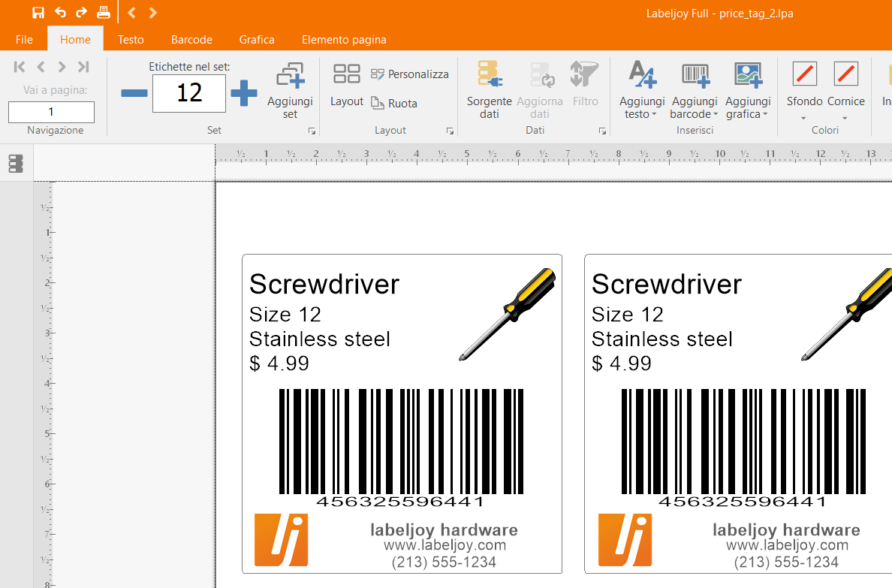Select labeljoy hardware text on first label
The height and width of the screenshot is (588, 892).
tap(444, 530)
